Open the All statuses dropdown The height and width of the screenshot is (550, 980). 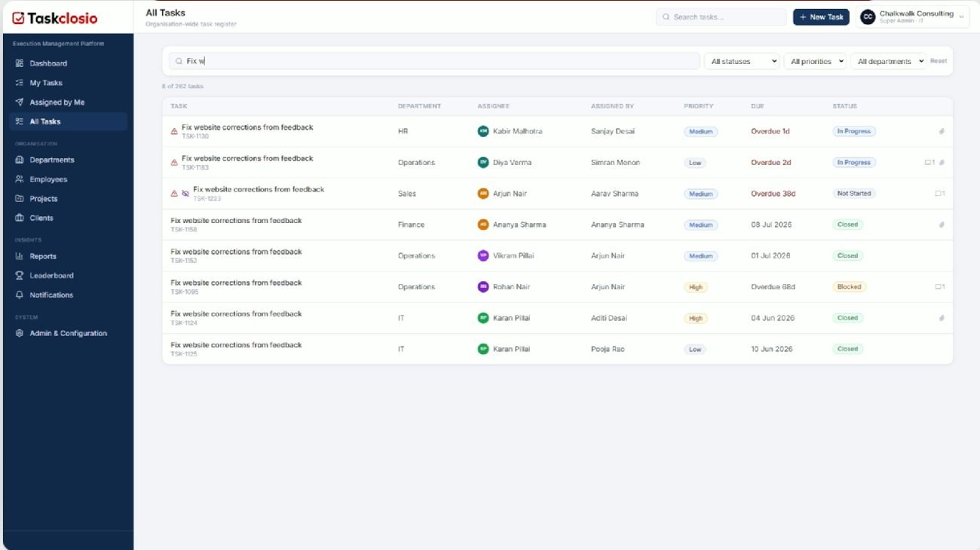(x=742, y=61)
